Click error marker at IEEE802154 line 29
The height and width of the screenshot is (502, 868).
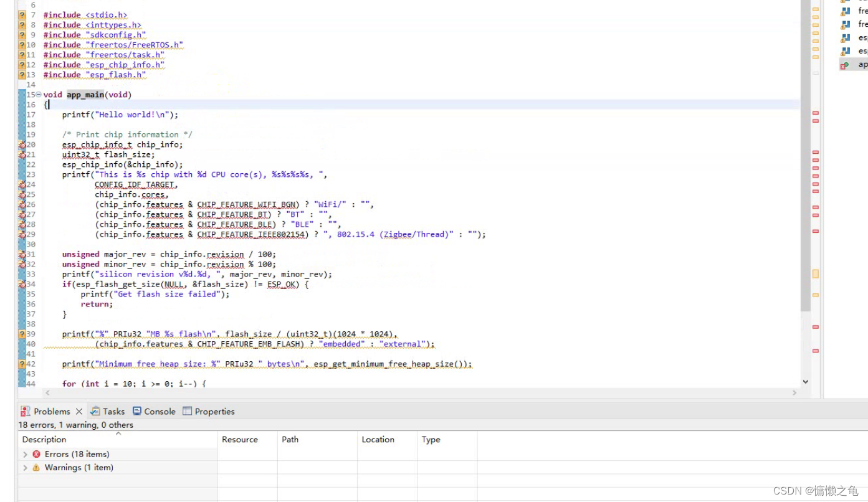22,234
